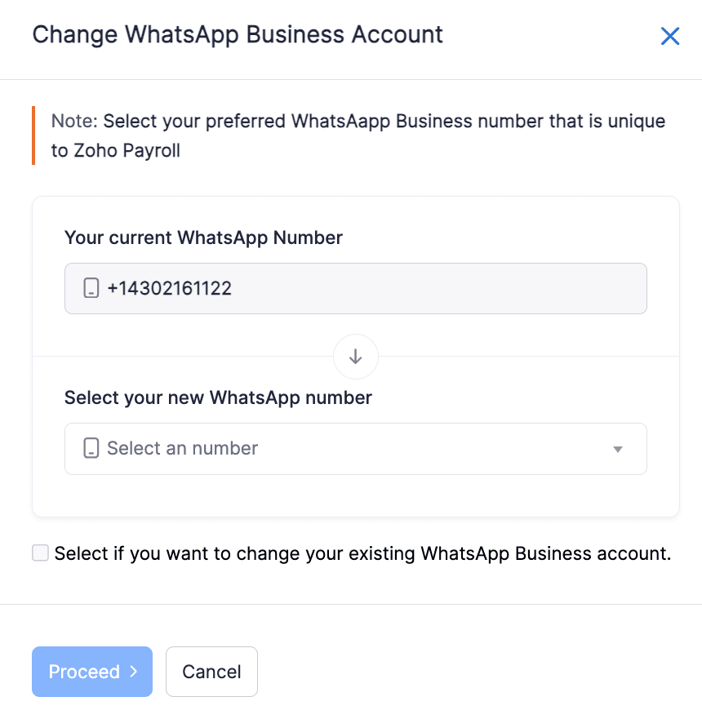Click the phone icon beside +14302161122
Screen dimensions: 702x728
[90, 288]
